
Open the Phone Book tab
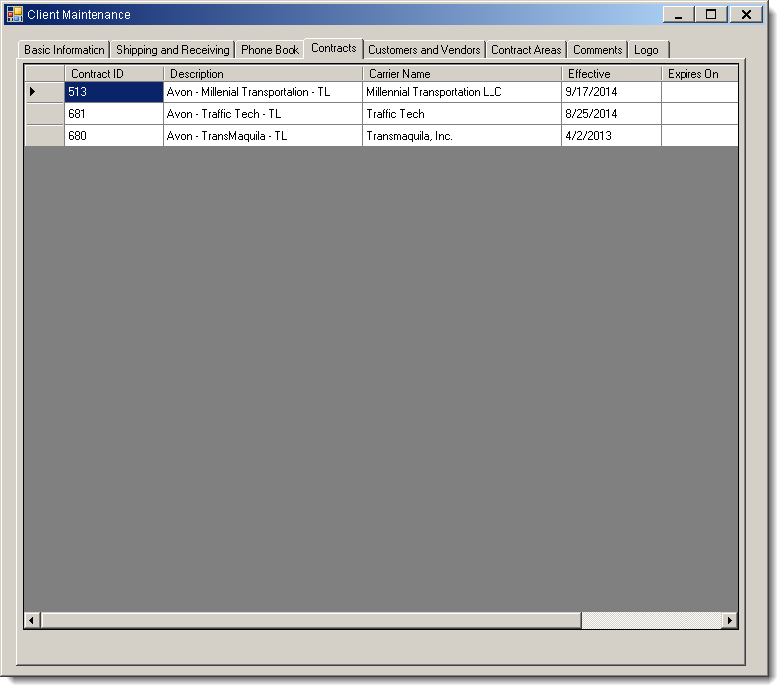[x=270, y=50]
